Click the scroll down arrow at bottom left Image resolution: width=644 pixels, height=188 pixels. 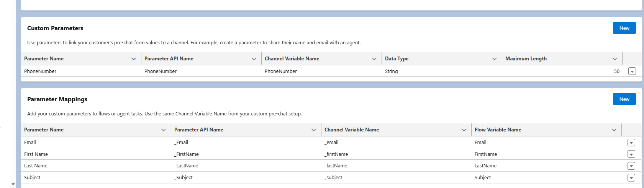coord(13,184)
